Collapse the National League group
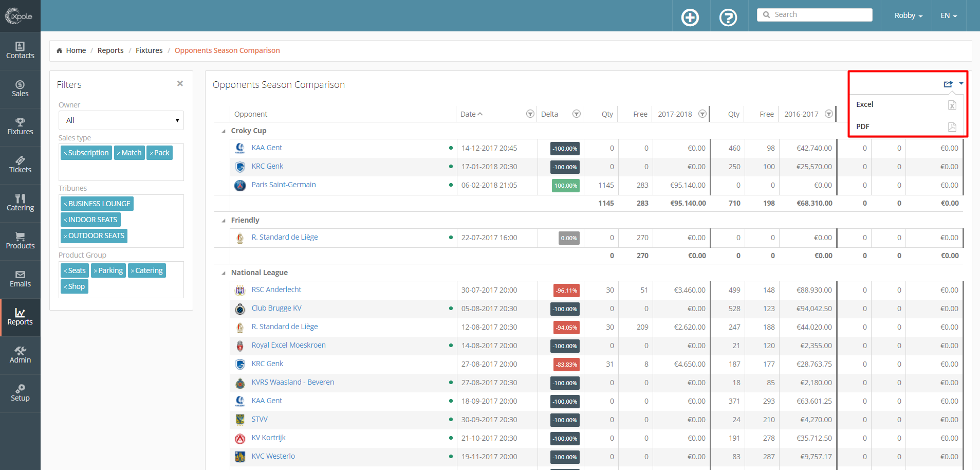The width and height of the screenshot is (980, 470). tap(224, 273)
